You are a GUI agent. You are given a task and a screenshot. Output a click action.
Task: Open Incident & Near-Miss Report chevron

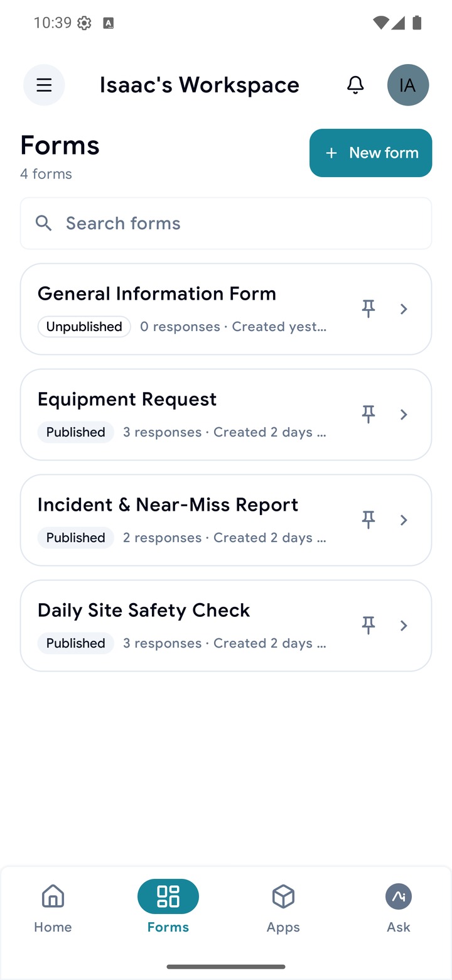click(x=404, y=520)
